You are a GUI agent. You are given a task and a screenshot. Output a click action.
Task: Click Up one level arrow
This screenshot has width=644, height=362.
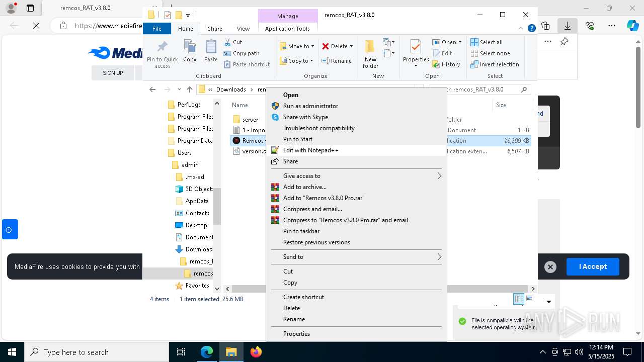pyautogui.click(x=189, y=89)
